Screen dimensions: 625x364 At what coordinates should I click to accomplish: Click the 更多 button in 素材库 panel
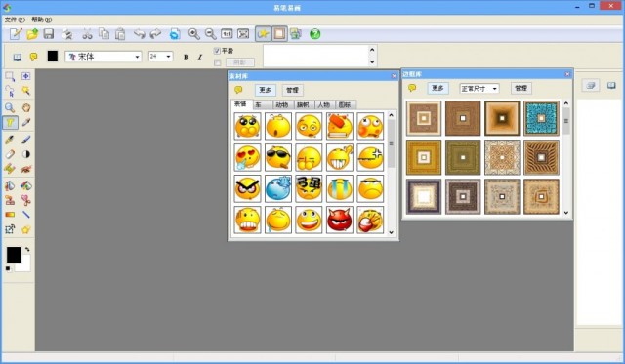coord(265,90)
